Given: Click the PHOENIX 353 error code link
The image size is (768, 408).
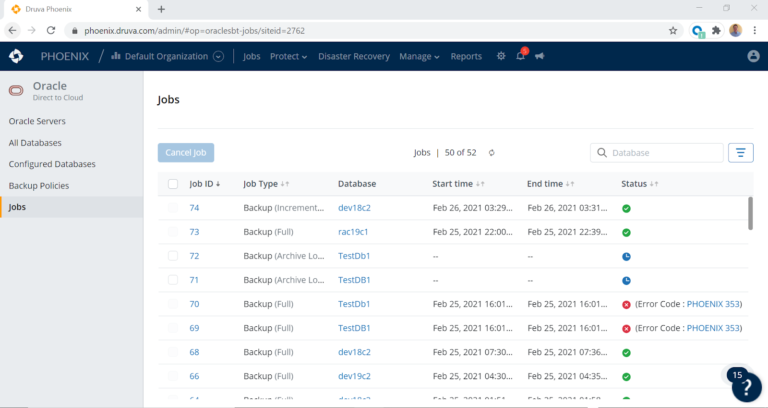Looking at the screenshot, I should (x=714, y=304).
